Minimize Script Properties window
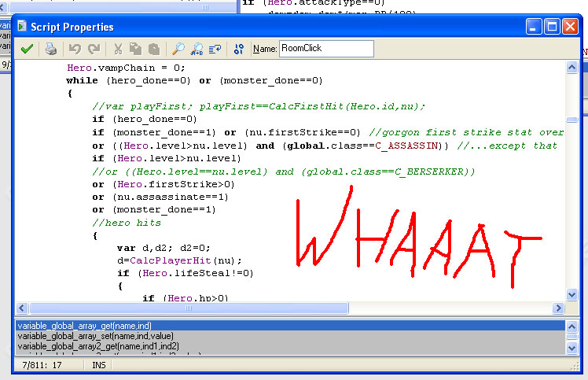The height and width of the screenshot is (380, 588). click(x=533, y=27)
